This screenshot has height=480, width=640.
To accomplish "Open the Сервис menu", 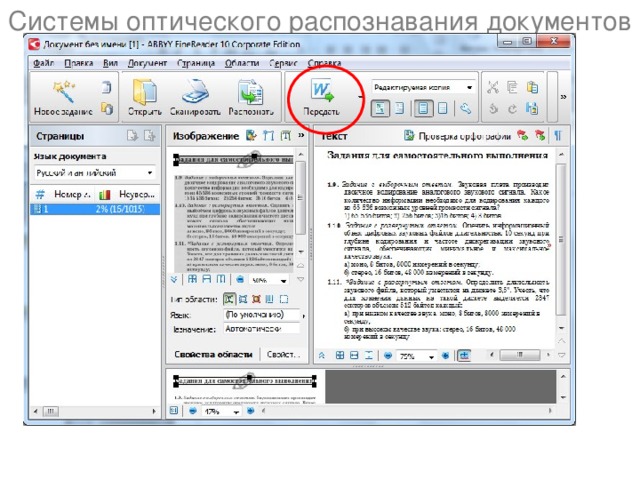I will 283,63.
